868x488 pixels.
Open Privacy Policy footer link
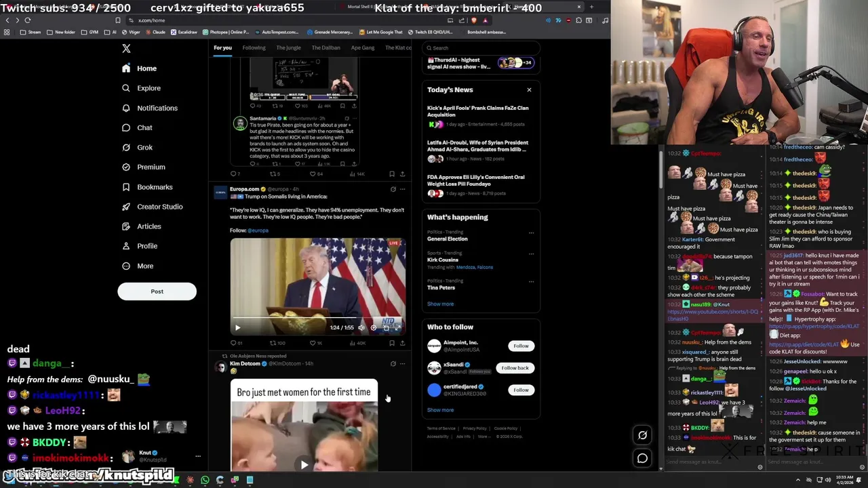(x=475, y=428)
